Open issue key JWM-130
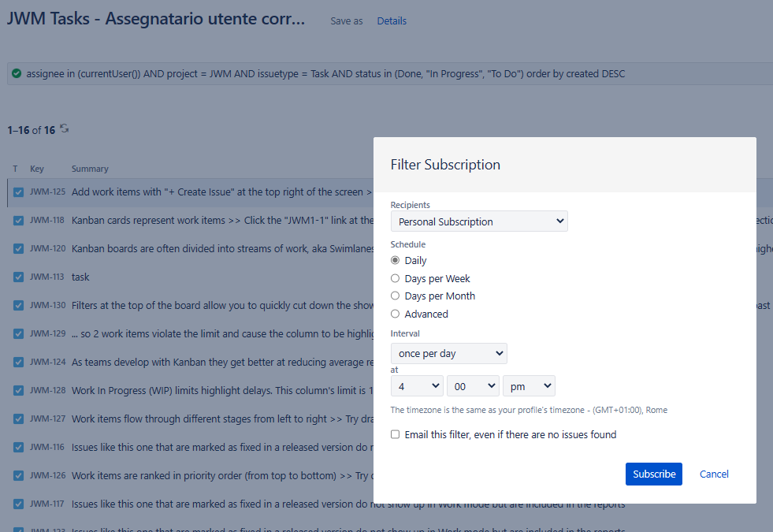Viewport: 773px width, 532px height. [47, 305]
